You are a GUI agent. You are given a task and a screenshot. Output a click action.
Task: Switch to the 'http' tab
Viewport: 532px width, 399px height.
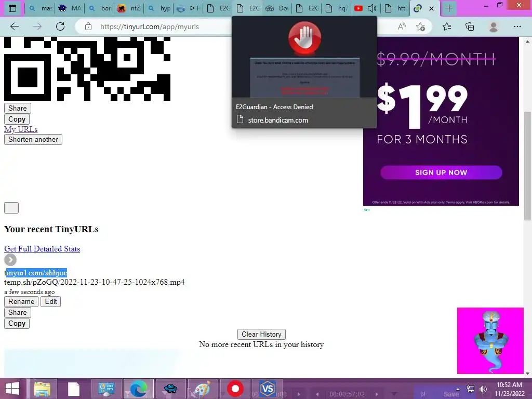tap(395, 8)
